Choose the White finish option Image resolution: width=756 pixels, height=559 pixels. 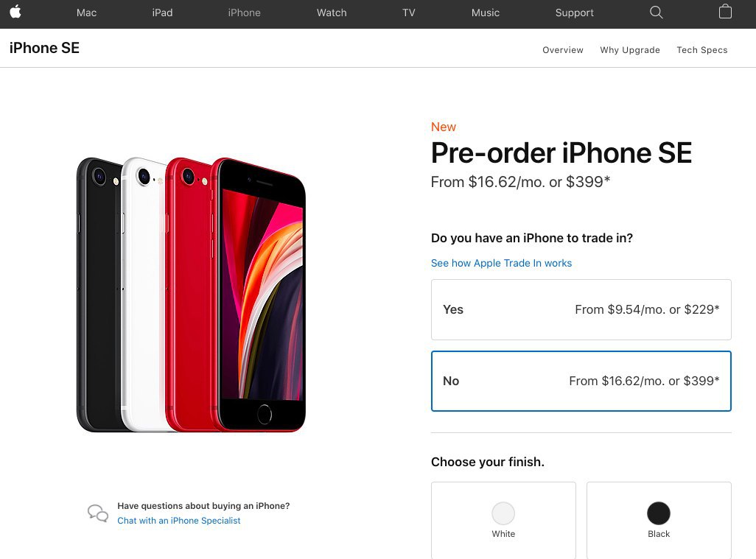[x=503, y=521]
